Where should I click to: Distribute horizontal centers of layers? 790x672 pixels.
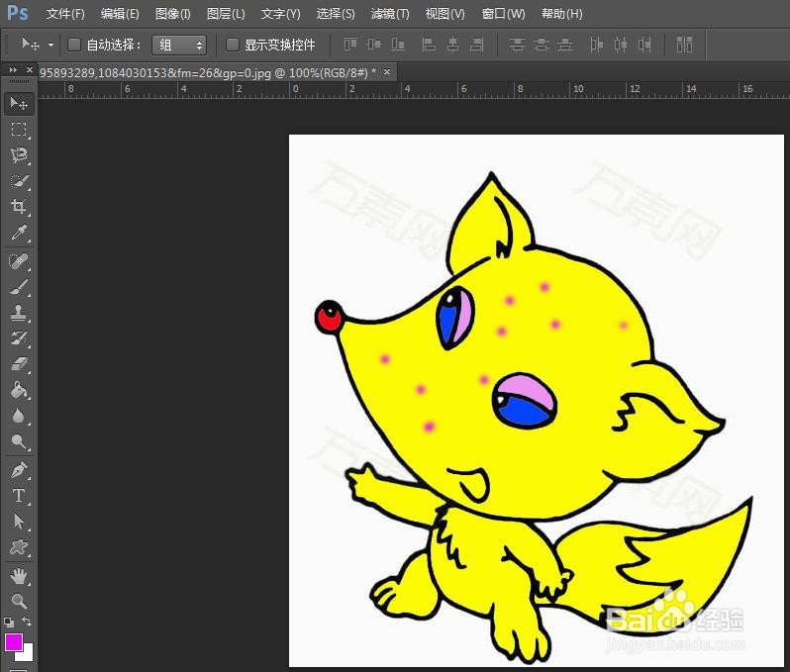tap(621, 45)
